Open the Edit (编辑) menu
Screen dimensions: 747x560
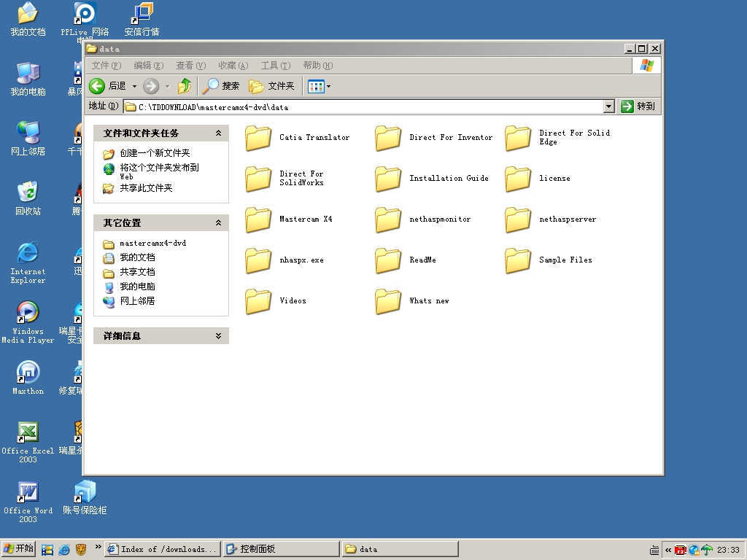pos(149,66)
